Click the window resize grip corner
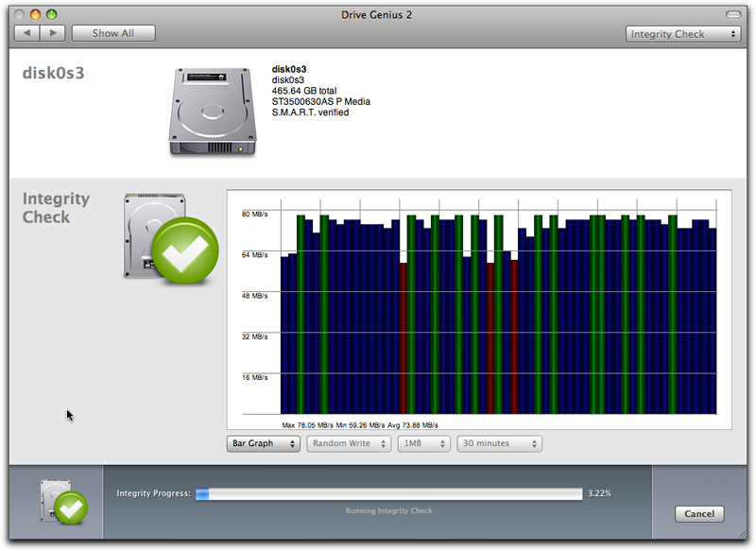The height and width of the screenshot is (551, 756). click(742, 534)
